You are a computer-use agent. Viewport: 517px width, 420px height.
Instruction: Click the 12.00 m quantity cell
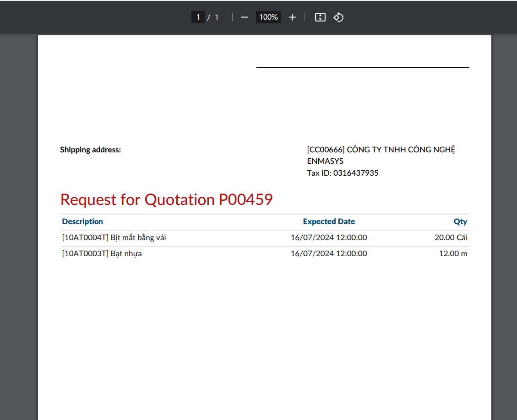tap(453, 253)
